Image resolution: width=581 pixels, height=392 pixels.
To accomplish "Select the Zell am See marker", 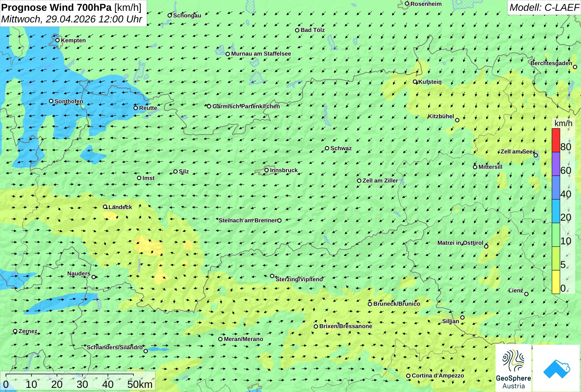I will coord(536,155).
